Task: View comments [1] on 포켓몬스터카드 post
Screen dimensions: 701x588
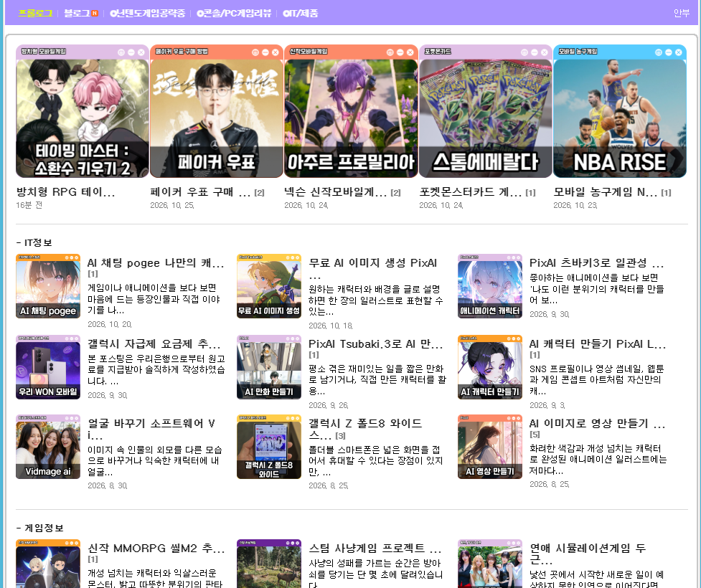Action: point(530,193)
